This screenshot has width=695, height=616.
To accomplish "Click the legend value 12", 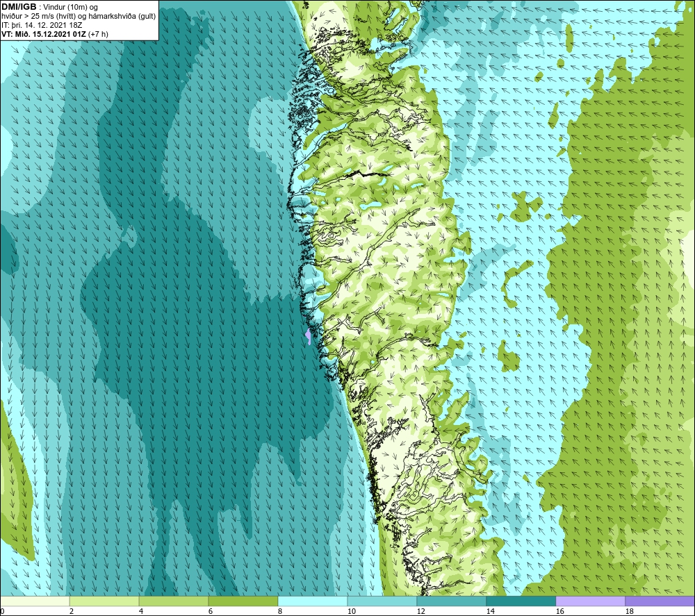I will point(420,611).
